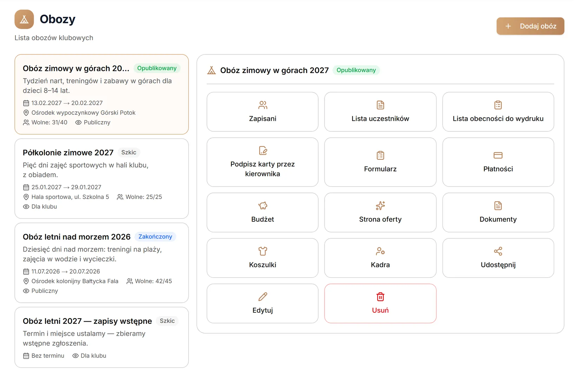Click the red Usuń trash icon
The height and width of the screenshot is (392, 576).
tap(380, 297)
